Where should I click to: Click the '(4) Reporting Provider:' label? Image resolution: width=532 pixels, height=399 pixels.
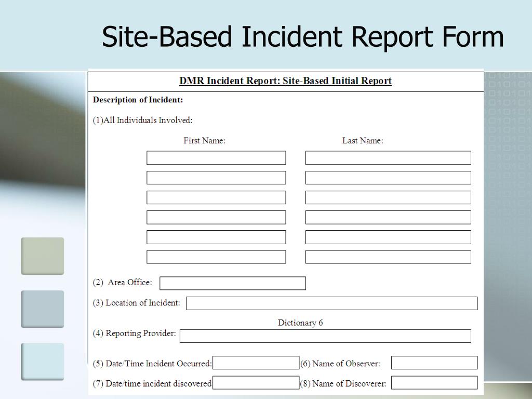pyautogui.click(x=135, y=333)
